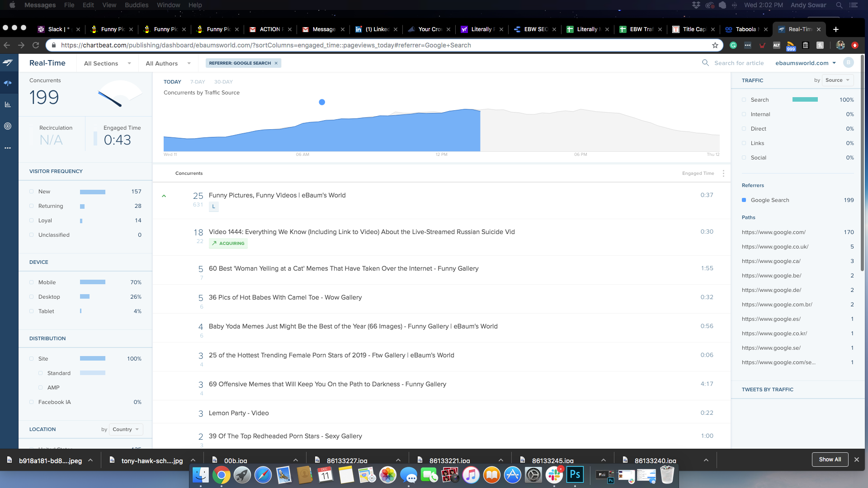Switch to the Slack browser tab

pos(59,29)
